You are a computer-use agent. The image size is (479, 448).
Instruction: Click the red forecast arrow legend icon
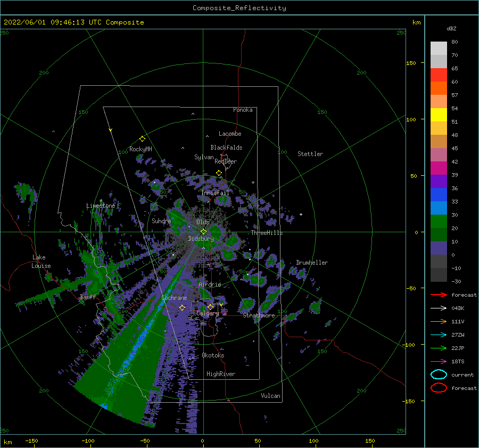[439, 295]
